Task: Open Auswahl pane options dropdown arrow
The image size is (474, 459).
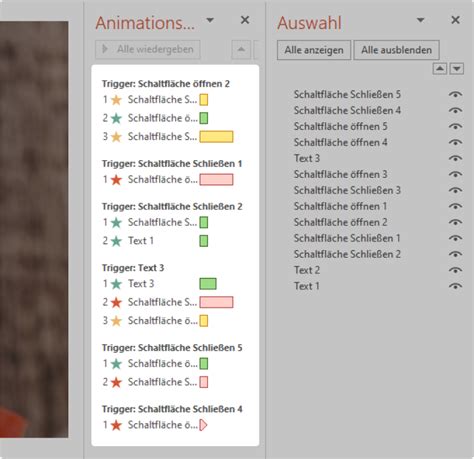Action: click(x=421, y=20)
